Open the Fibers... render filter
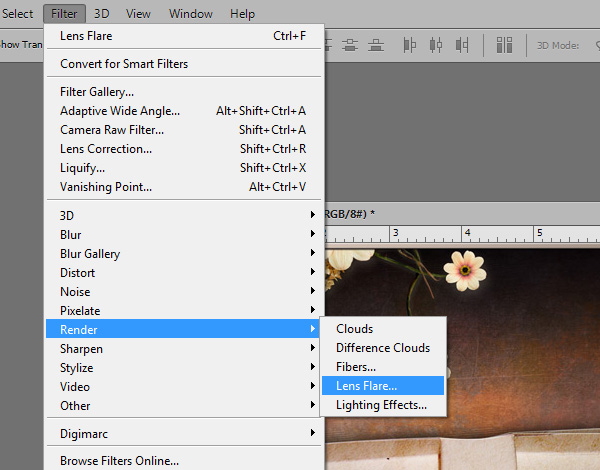This screenshot has height=470, width=600. tap(383, 367)
